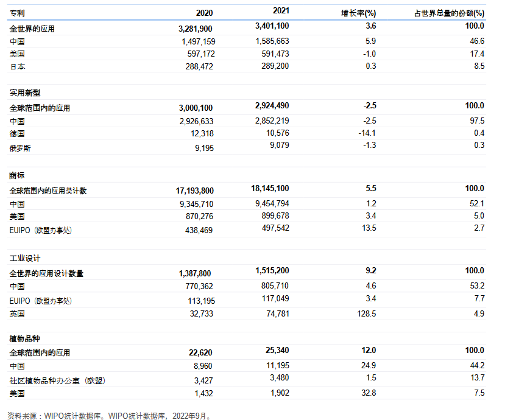Click the cell '1,585,663'
Screen dimensions: 505x420
(272, 41)
